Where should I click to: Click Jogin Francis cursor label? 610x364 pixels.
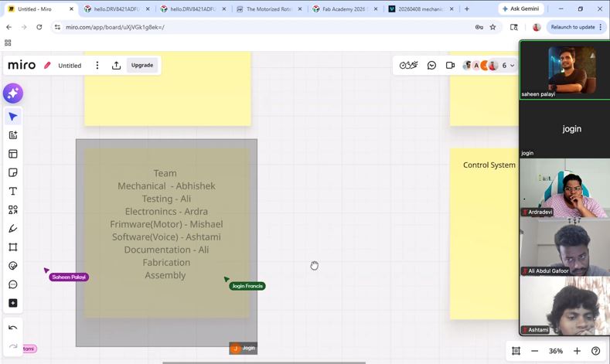(247, 286)
